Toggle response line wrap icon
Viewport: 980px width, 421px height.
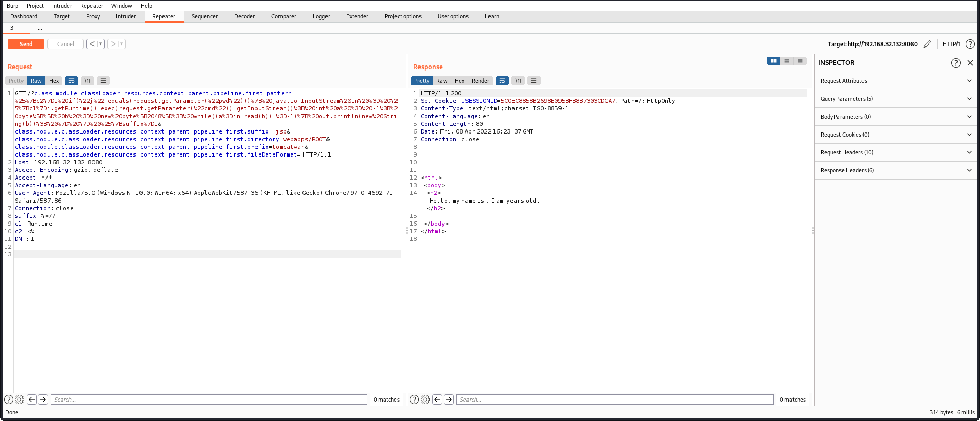pos(502,81)
